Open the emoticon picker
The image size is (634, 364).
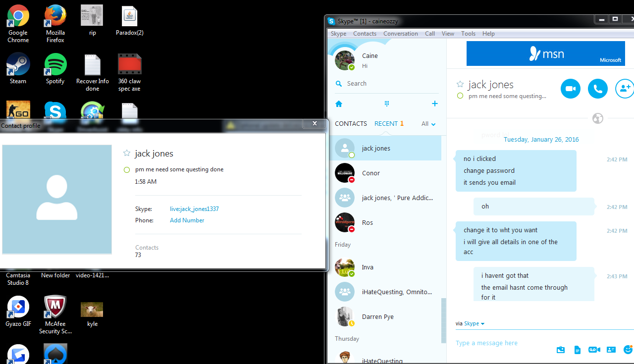pos(628,349)
